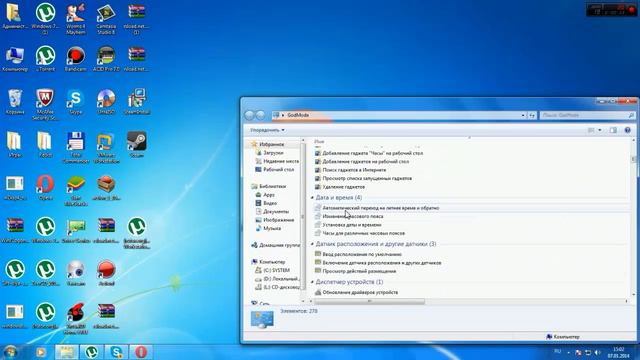Toggle the preview pane button

(613, 130)
